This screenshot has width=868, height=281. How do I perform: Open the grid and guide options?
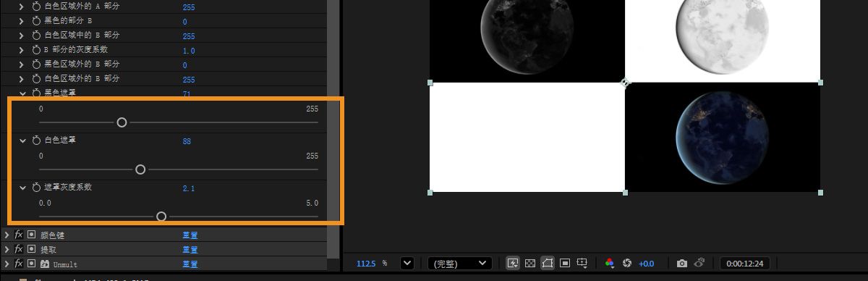[582, 263]
